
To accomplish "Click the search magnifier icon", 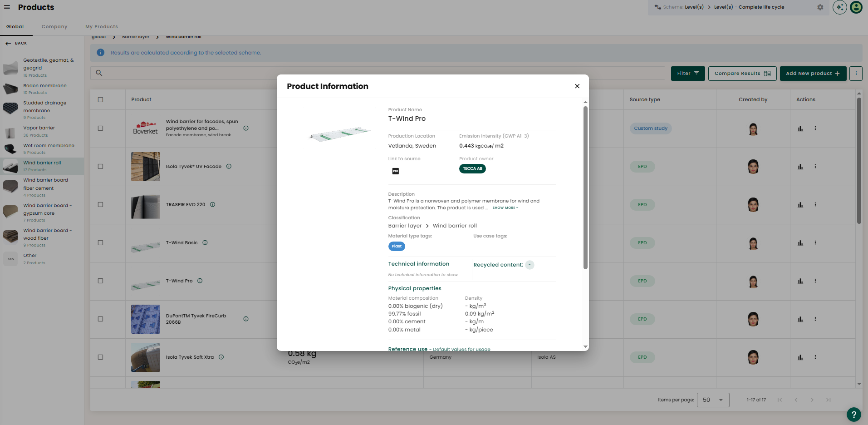I will click(99, 73).
